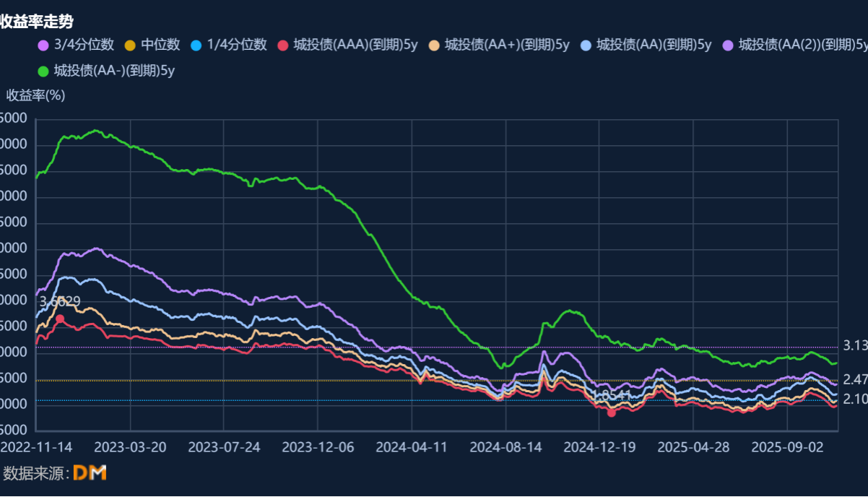
Task: Click the green 城投债(AA-) legend dot
Action: tap(43, 72)
